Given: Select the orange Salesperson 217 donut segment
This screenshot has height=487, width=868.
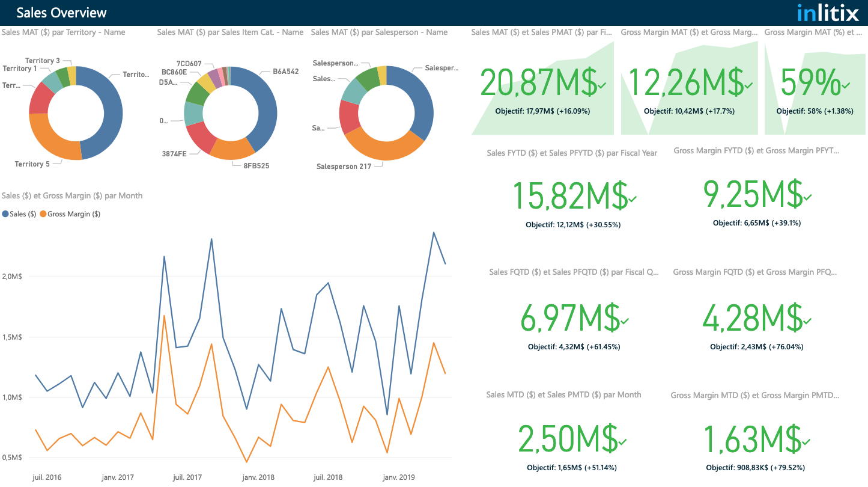Looking at the screenshot, I should coord(385,145).
